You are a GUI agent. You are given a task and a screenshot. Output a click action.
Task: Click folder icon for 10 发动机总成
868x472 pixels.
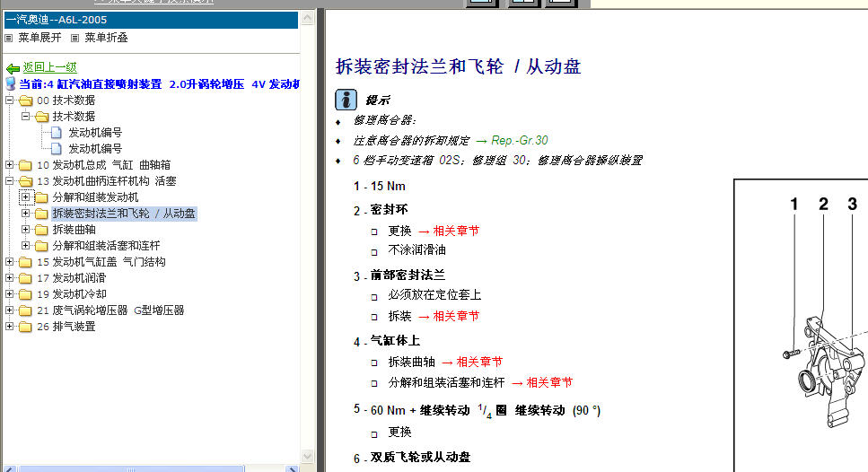[x=25, y=165]
